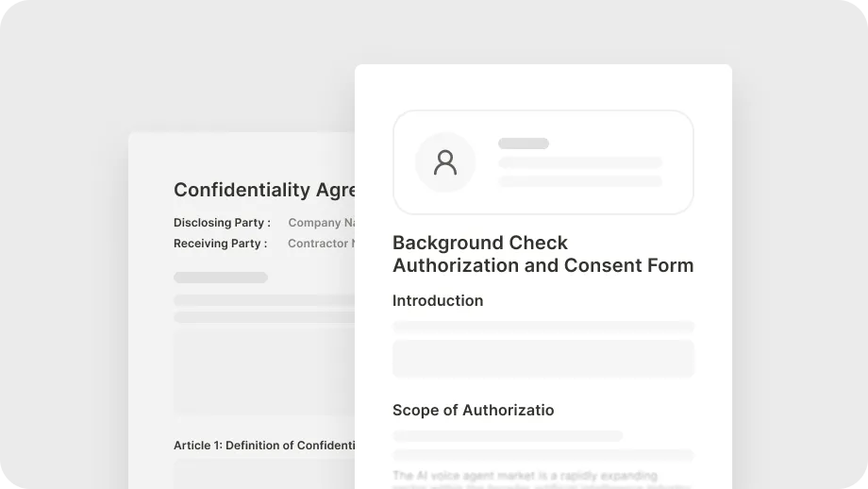The height and width of the screenshot is (489, 868).
Task: Select the middle placeholder line in profile card
Action: click(579, 162)
